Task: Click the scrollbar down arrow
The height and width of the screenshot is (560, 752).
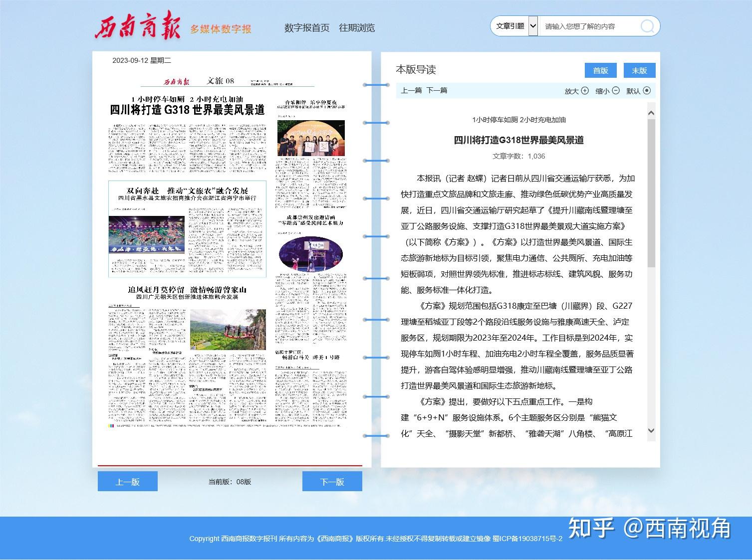Action: click(650, 430)
